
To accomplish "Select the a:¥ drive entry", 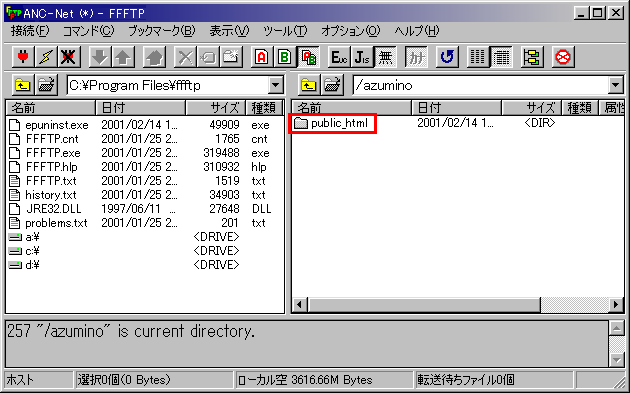I will (x=25, y=237).
